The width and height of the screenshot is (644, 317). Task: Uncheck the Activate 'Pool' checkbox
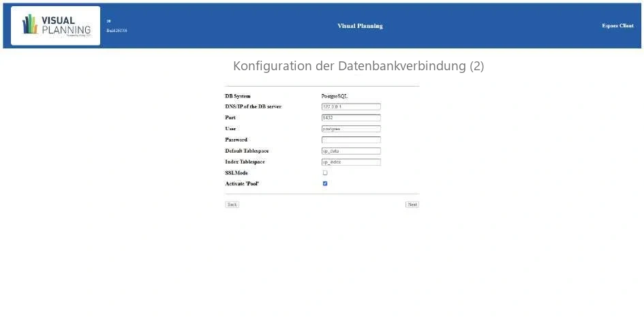click(325, 183)
